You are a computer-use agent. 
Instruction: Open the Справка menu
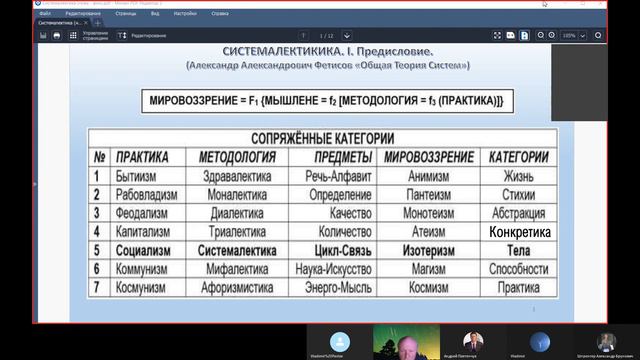(x=220, y=13)
